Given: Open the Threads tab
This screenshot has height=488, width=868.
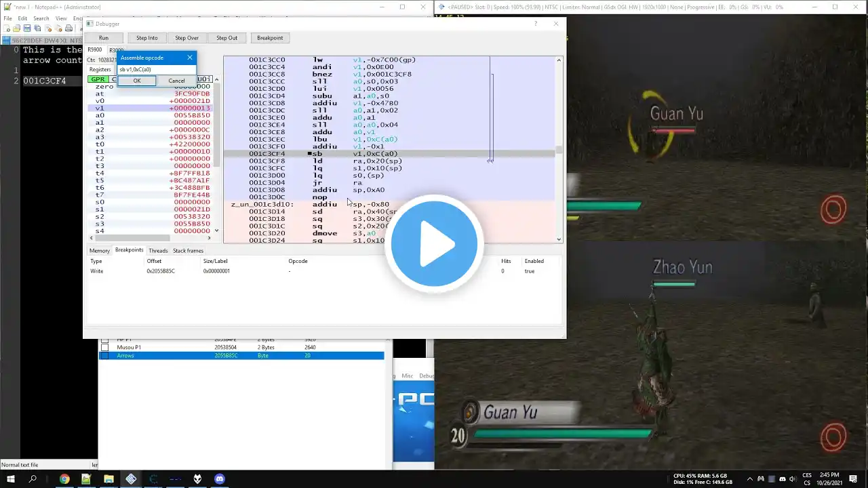Looking at the screenshot, I should (158, 251).
